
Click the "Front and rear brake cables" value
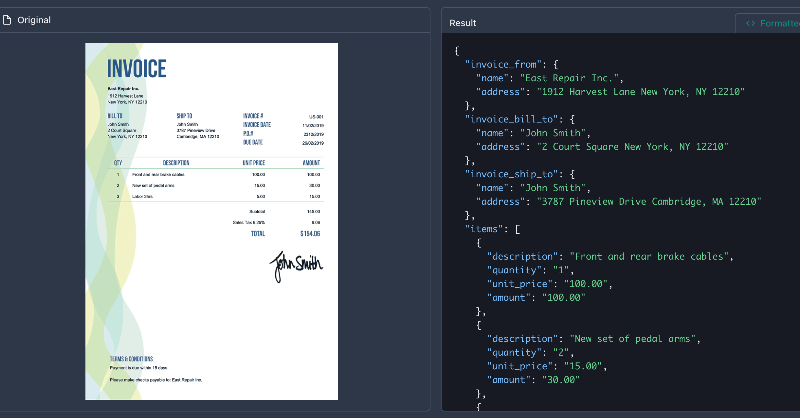649,257
